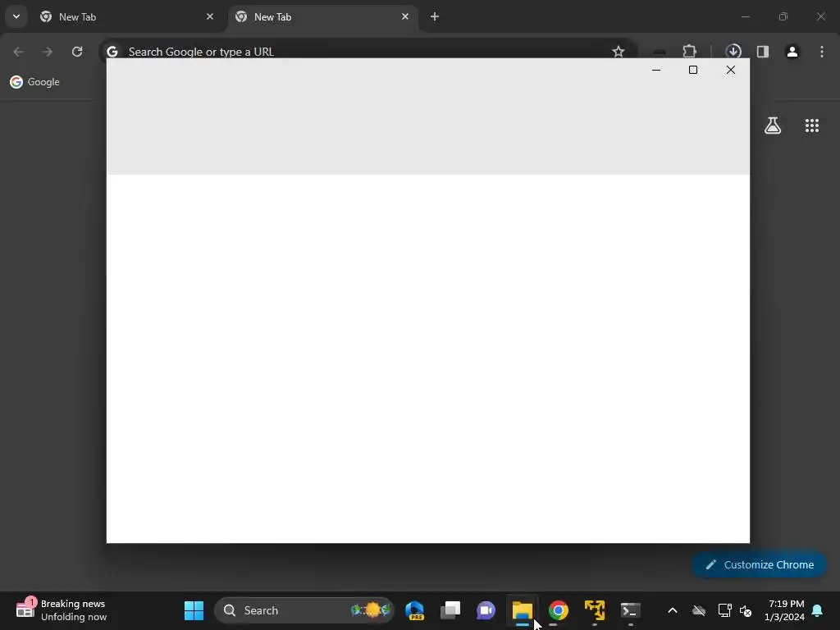
Task: Click the Customize Chrome button
Action: pos(759,564)
